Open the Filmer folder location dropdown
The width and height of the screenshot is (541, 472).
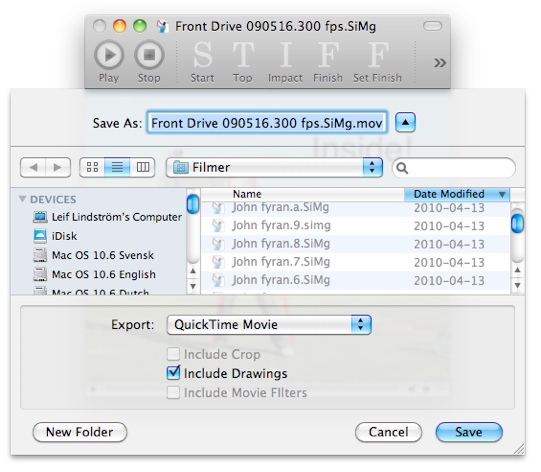(274, 167)
